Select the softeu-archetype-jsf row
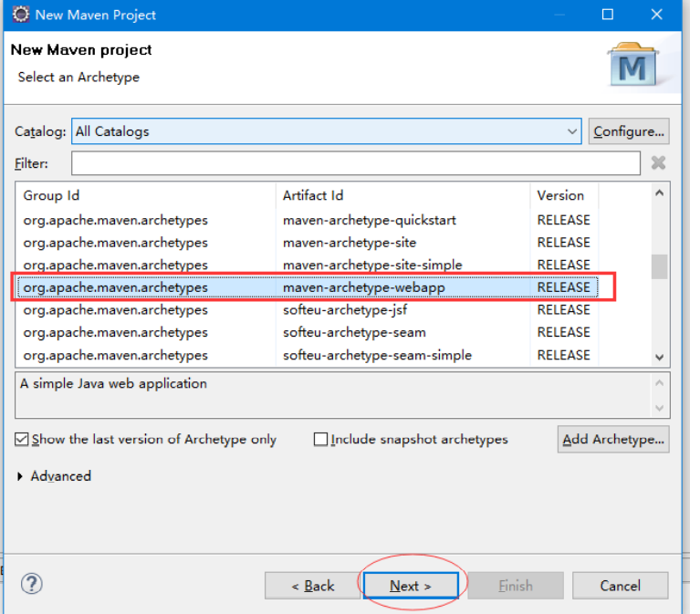This screenshot has height=614, width=700. coord(308,309)
